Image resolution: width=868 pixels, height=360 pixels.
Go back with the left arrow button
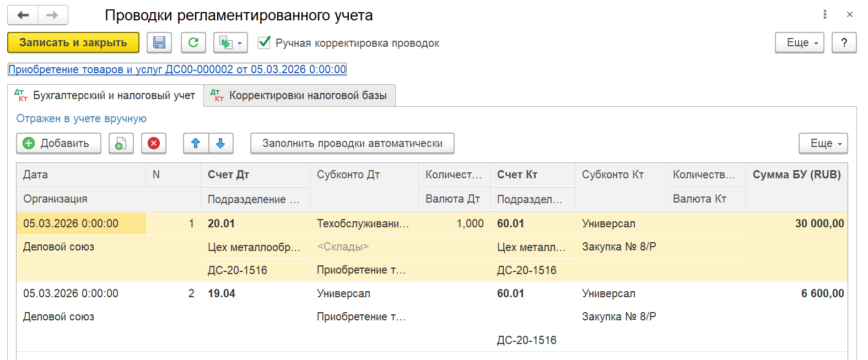(23, 15)
